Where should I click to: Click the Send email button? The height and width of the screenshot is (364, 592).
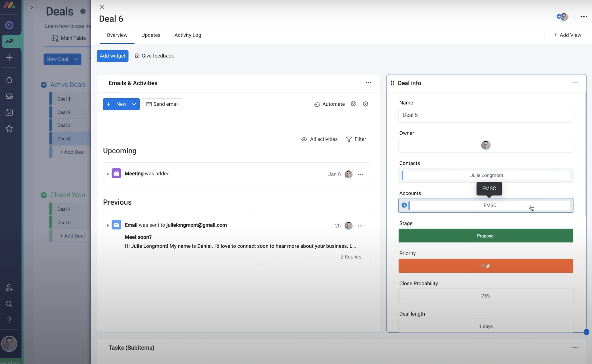[162, 104]
